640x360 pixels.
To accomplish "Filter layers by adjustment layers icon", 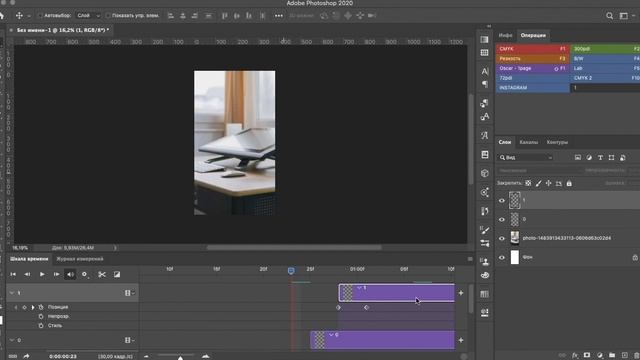I will 589,158.
